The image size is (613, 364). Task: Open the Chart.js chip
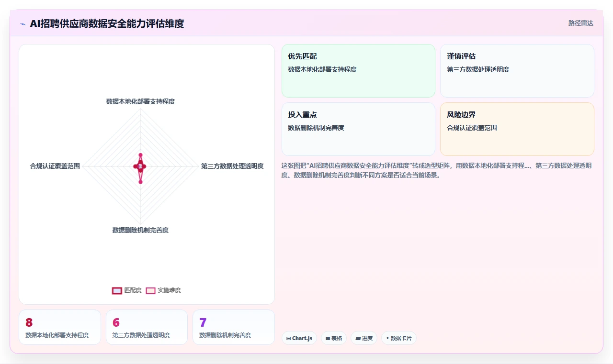coord(299,338)
